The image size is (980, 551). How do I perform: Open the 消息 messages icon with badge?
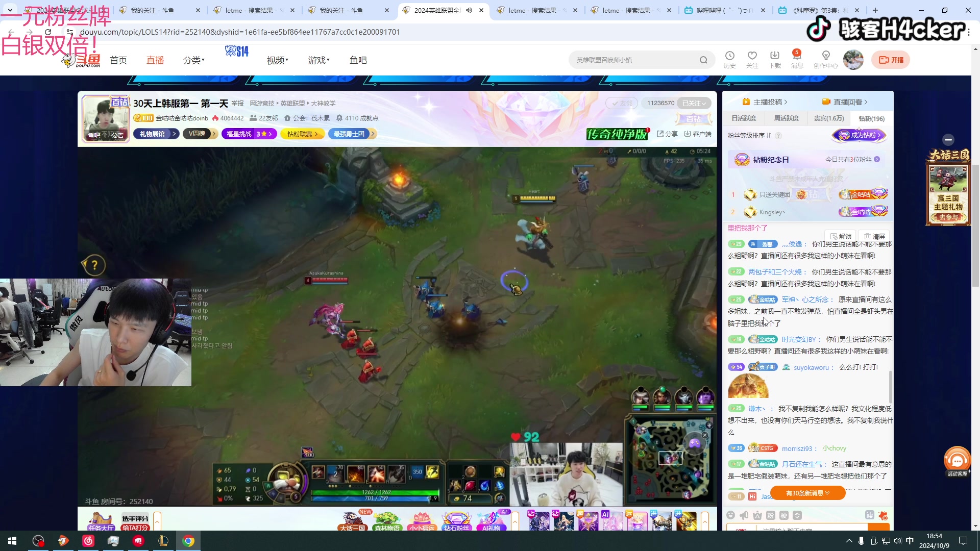797,60
